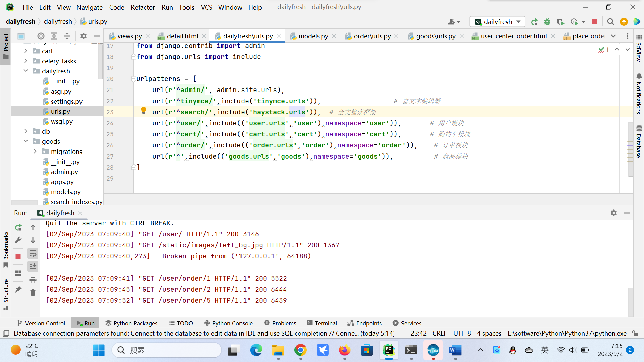
Task: Expand all in project tree
Action: tap(54, 36)
